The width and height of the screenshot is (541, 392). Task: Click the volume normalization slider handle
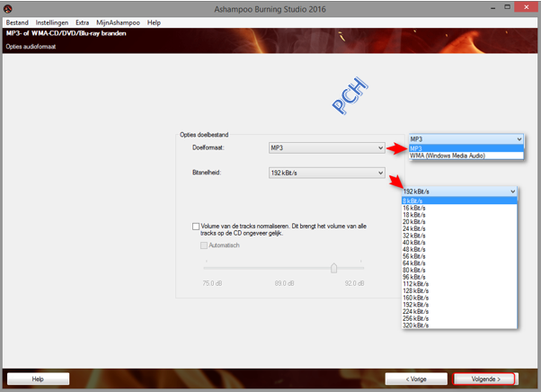(x=333, y=268)
